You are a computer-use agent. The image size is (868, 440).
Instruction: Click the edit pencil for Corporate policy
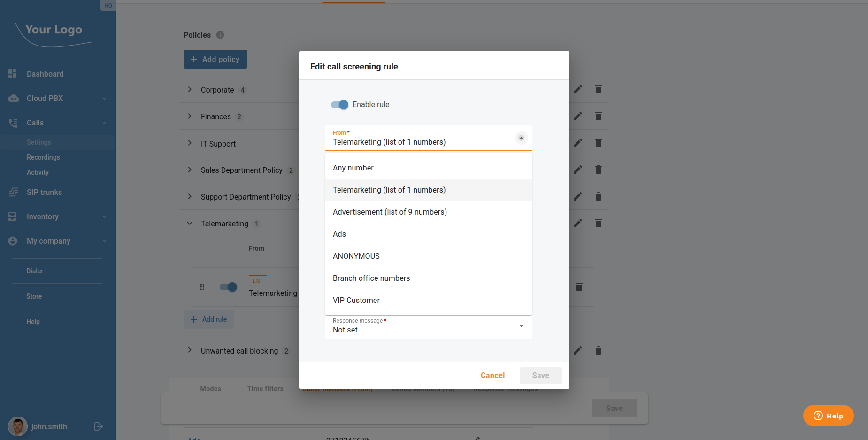pos(578,89)
